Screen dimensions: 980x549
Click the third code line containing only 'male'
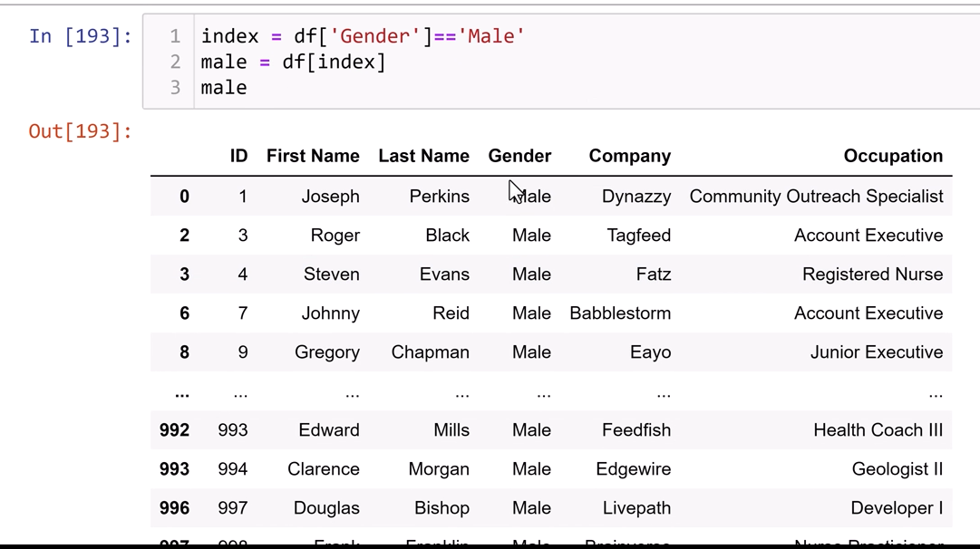[x=224, y=88]
